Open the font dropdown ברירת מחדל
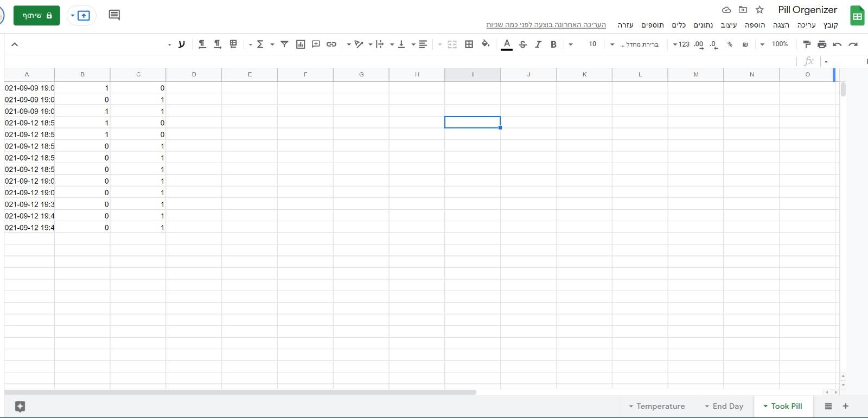The image size is (868, 418). point(634,44)
